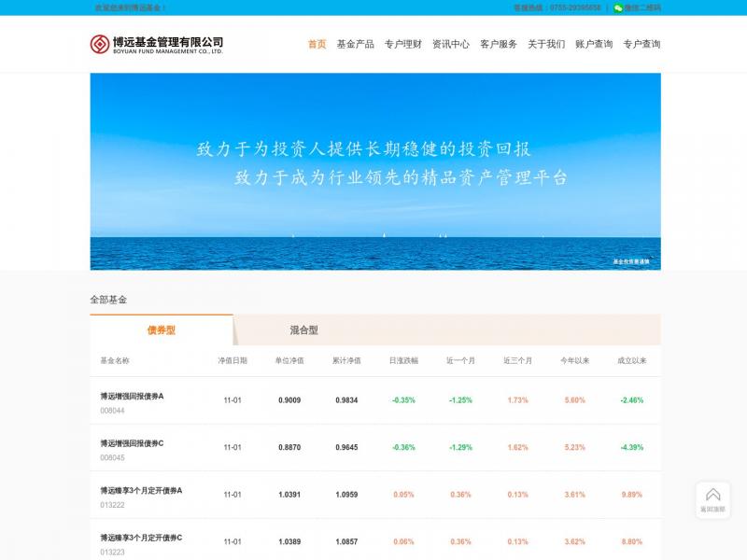
Task: Open the 首页 home menu item
Action: tap(317, 44)
